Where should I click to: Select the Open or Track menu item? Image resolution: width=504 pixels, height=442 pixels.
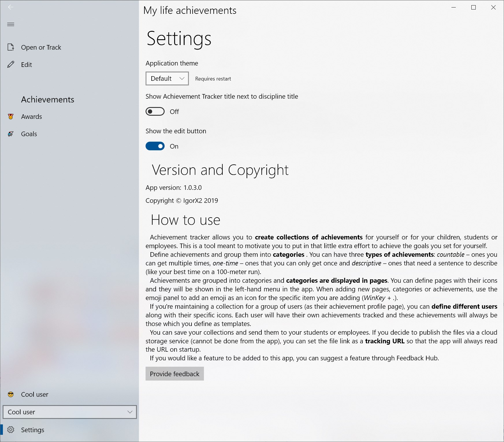pos(70,47)
